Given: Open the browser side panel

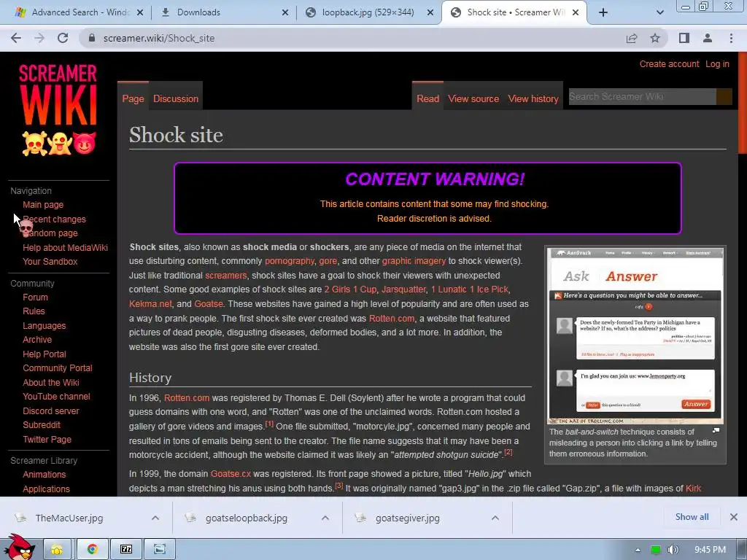Looking at the screenshot, I should [x=684, y=38].
